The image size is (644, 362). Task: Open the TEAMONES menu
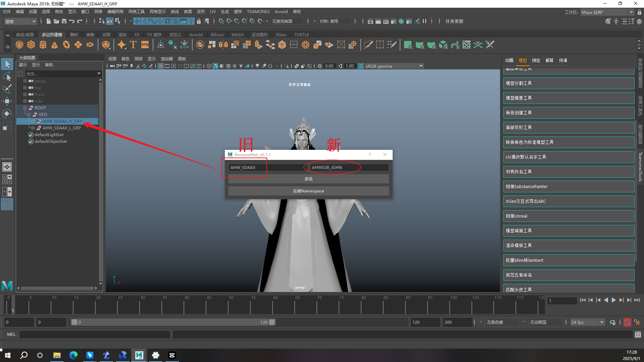click(x=258, y=12)
